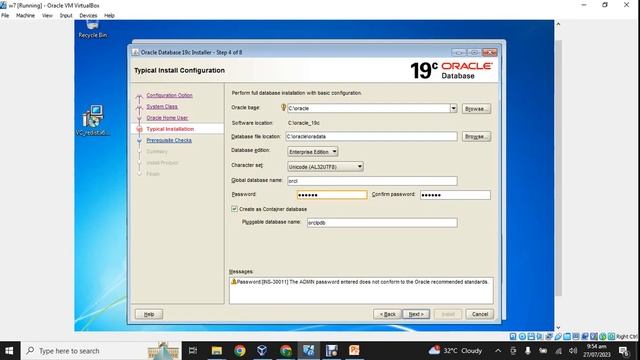The height and width of the screenshot is (360, 640).
Task: Click the Next button
Action: (x=416, y=314)
